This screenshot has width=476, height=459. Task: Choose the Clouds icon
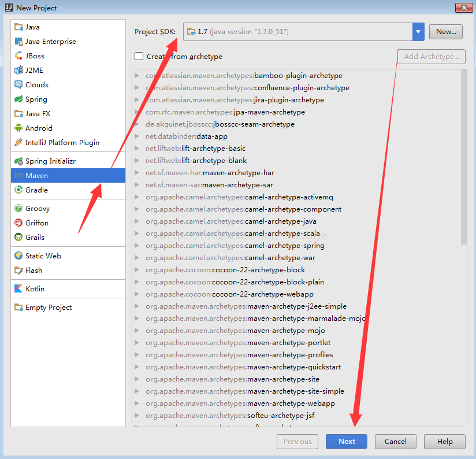click(x=18, y=85)
